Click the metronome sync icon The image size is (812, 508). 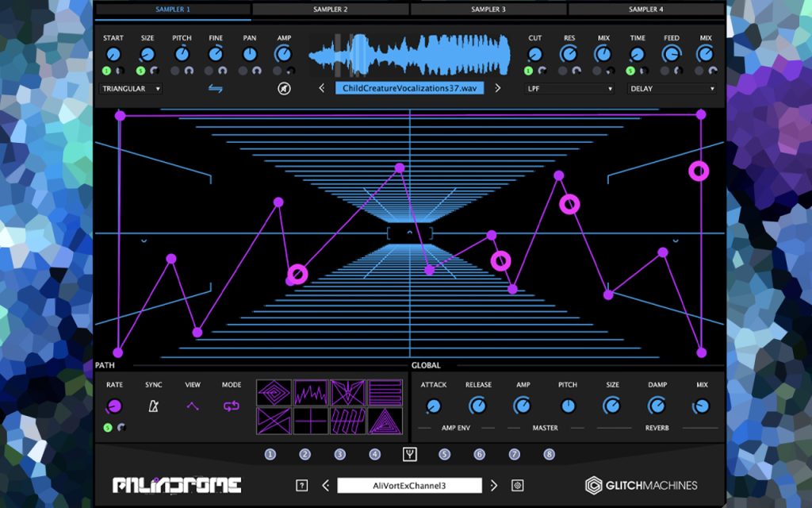click(153, 406)
